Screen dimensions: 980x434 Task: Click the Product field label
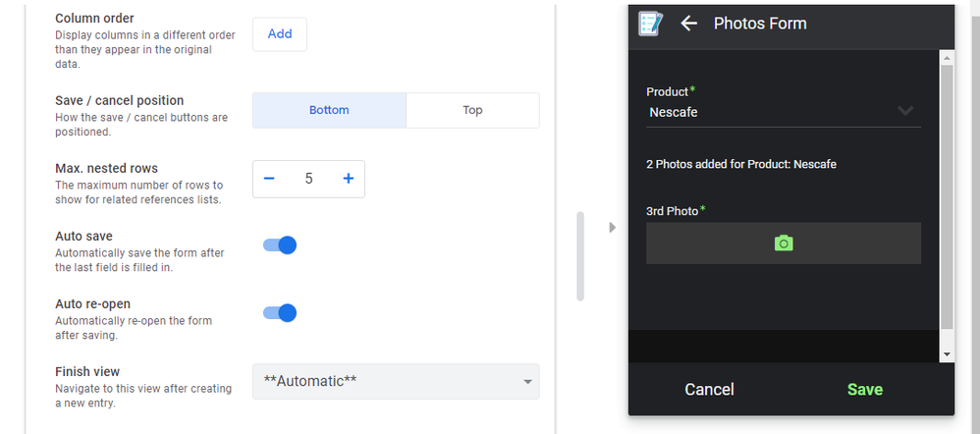click(x=667, y=92)
